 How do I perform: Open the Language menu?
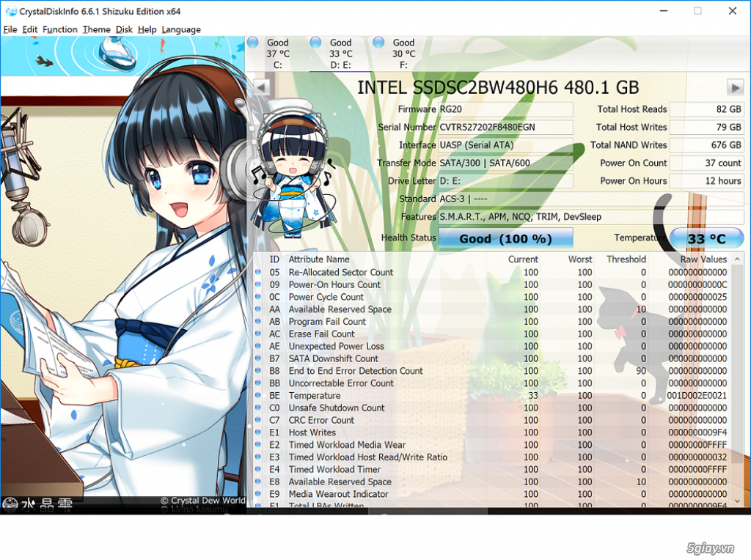pos(181,29)
